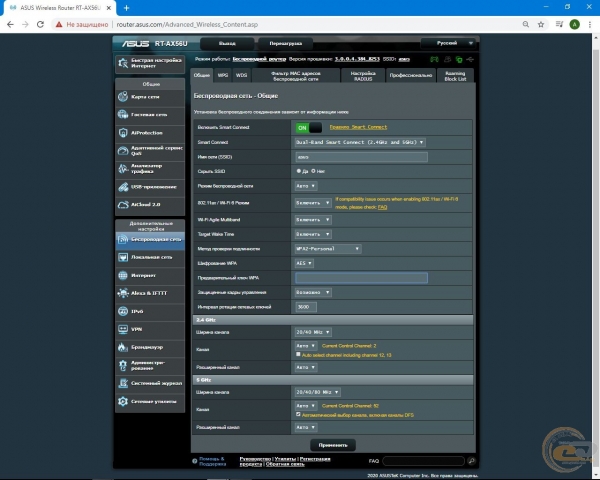Open AiProtection shield icon
600x480 pixels.
123,133
